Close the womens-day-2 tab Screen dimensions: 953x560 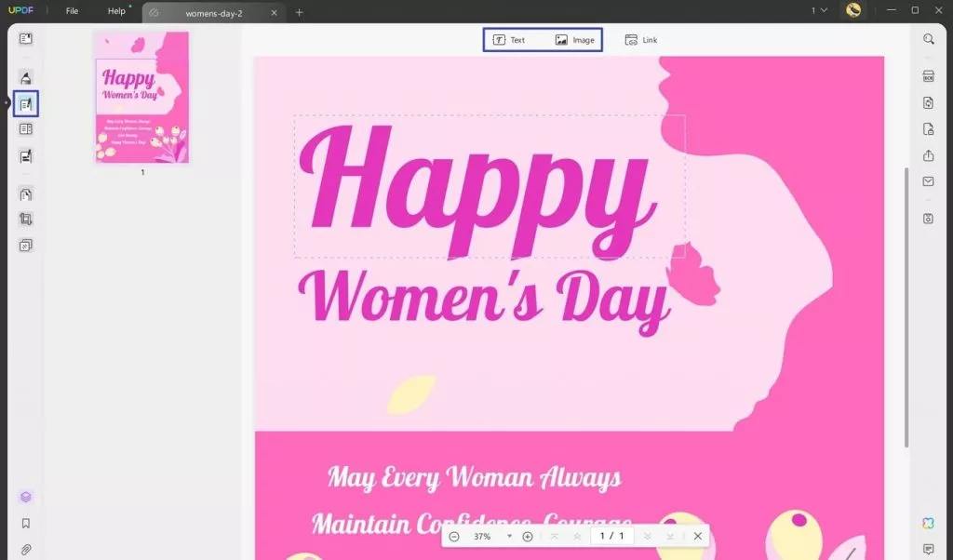point(275,13)
